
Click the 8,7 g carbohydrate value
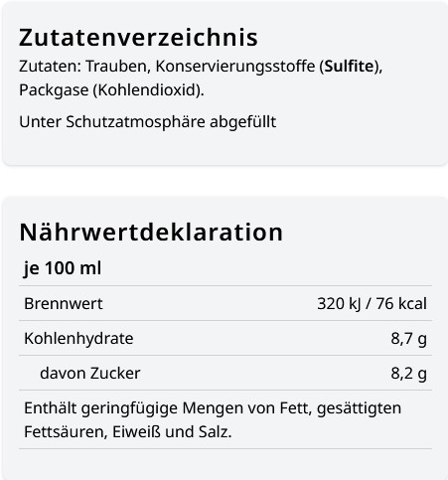click(408, 339)
